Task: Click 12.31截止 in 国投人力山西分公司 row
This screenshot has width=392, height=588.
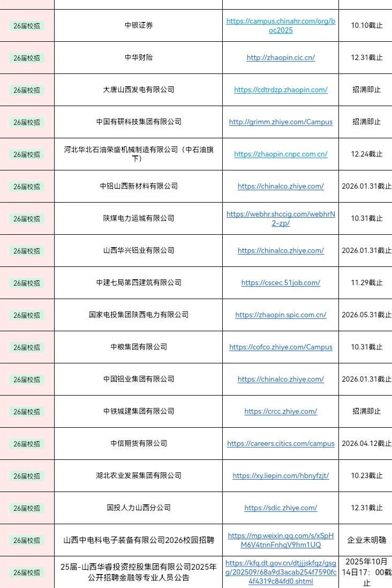Action: pyautogui.click(x=366, y=508)
